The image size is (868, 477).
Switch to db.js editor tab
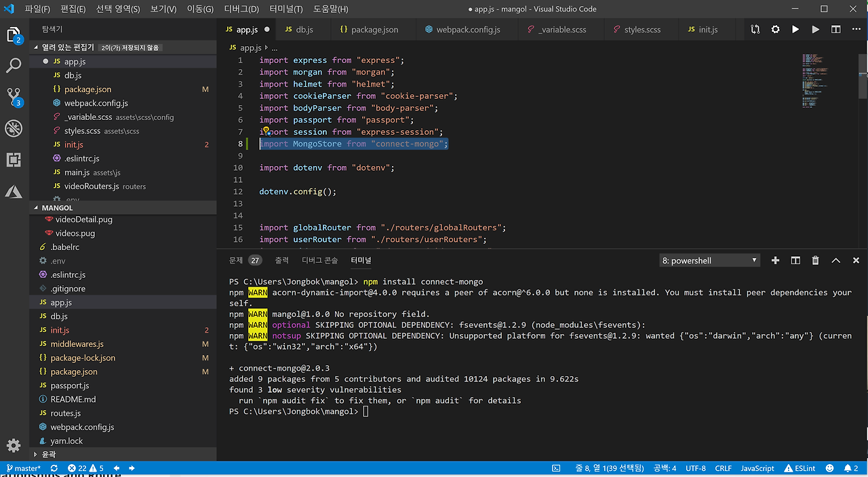click(304, 30)
